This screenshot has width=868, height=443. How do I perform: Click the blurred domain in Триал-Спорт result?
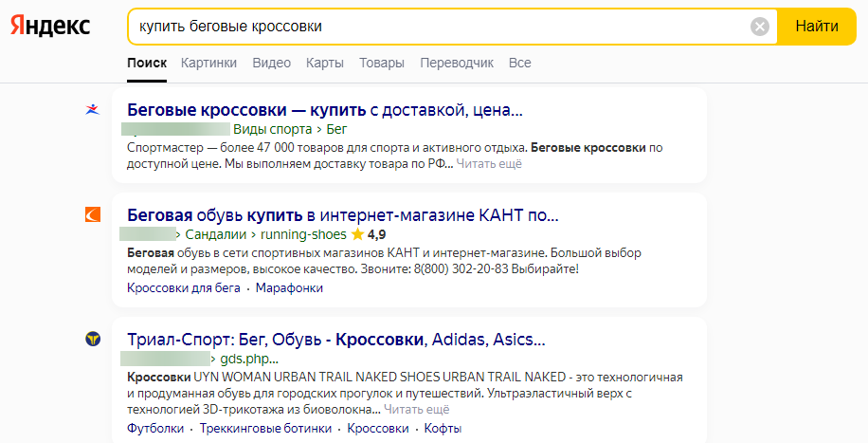click(165, 359)
